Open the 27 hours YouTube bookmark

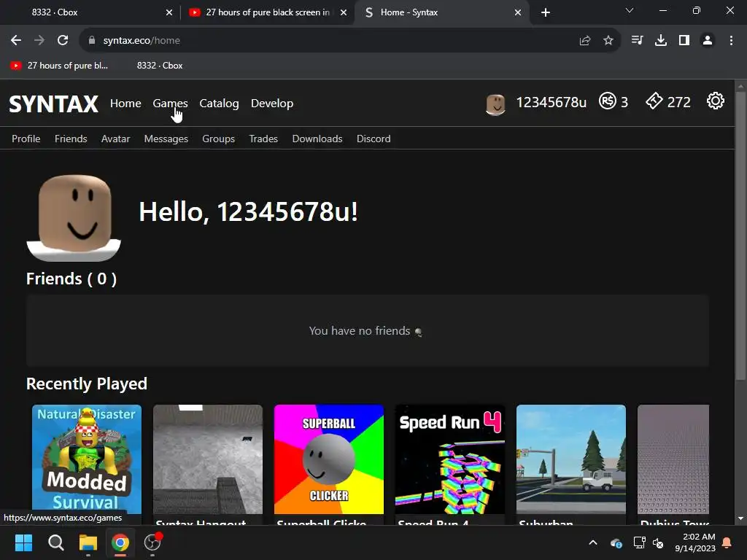(x=60, y=66)
